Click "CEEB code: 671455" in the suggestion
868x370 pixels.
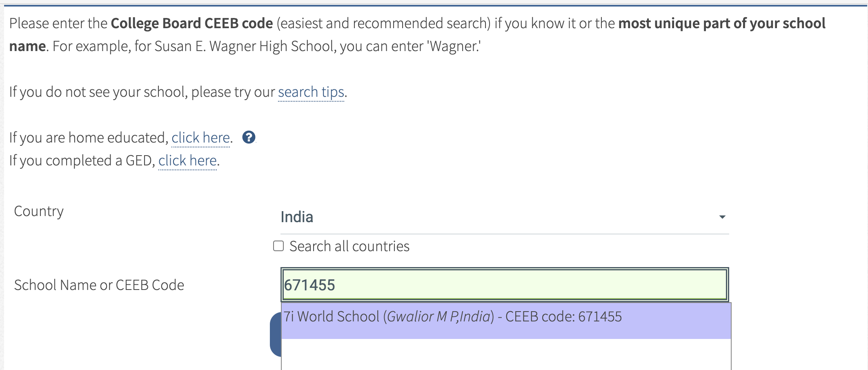pos(563,317)
